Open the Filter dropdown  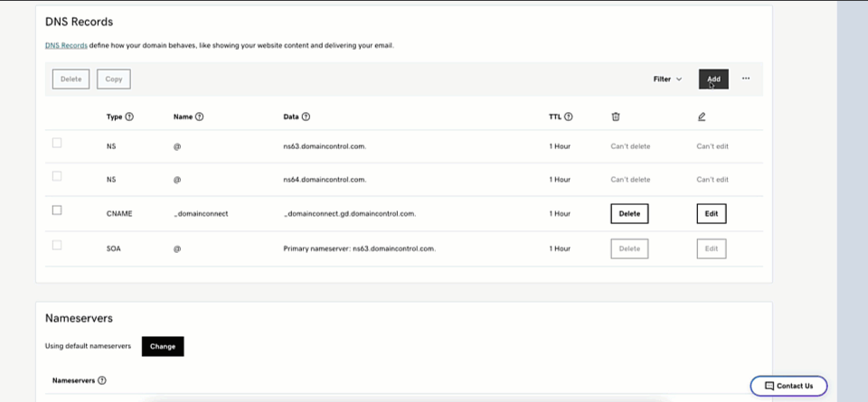coord(667,79)
